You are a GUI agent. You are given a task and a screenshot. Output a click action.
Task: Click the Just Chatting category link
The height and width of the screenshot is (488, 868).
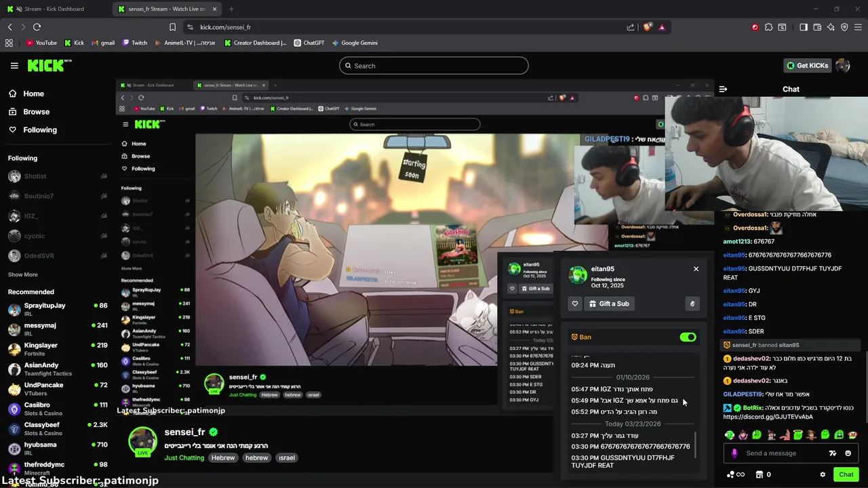coord(184,457)
